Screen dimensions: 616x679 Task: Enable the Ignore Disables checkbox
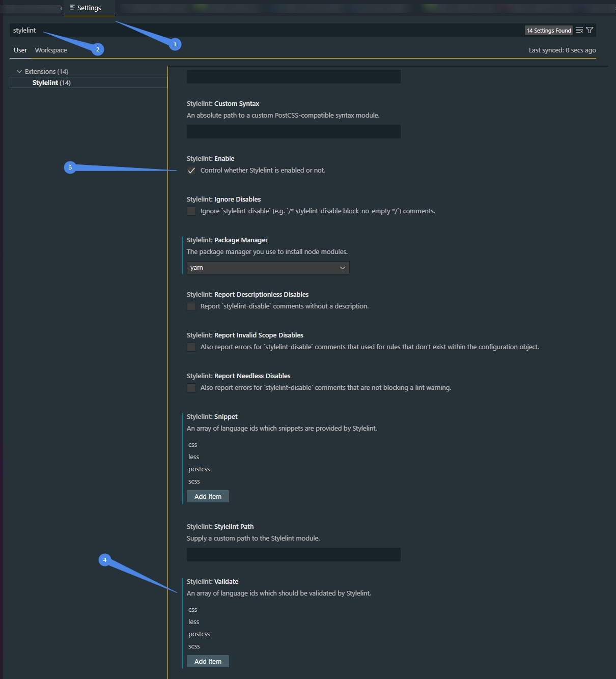click(191, 211)
